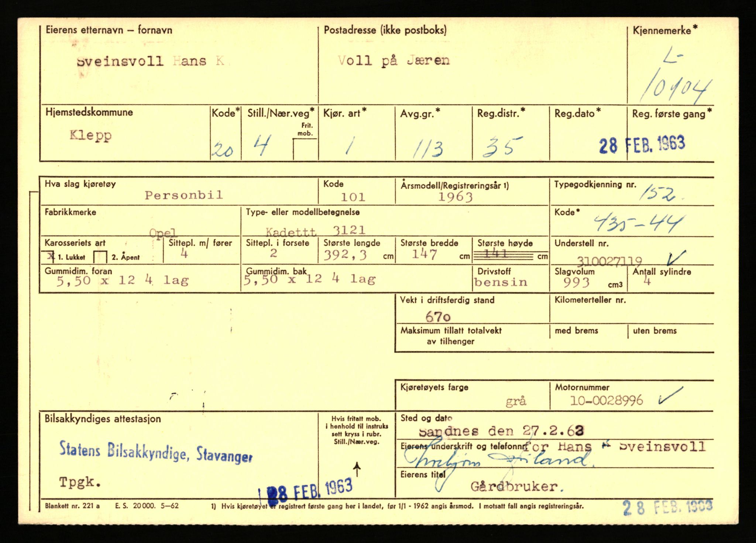Select Årsmodell value '1963'
The height and width of the screenshot is (543, 756).
[x=455, y=197]
